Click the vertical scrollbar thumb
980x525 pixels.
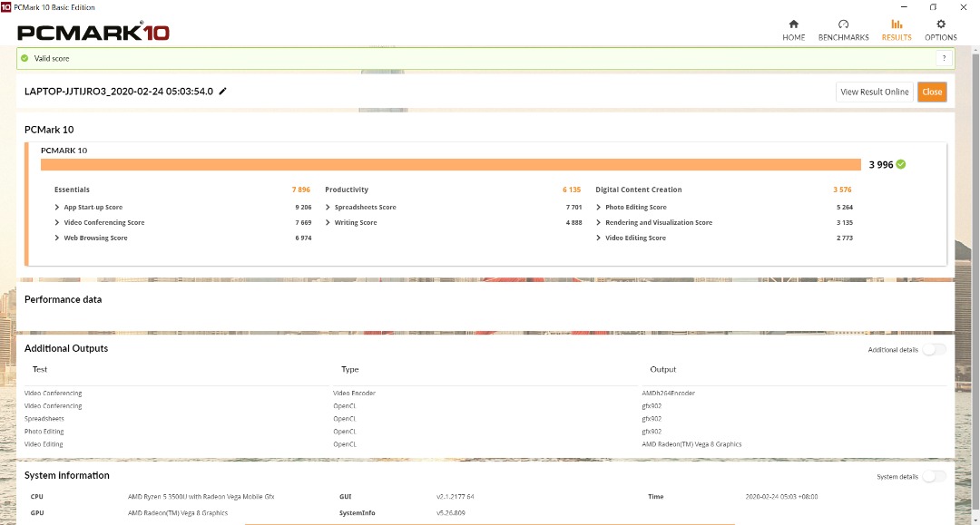(x=975, y=281)
